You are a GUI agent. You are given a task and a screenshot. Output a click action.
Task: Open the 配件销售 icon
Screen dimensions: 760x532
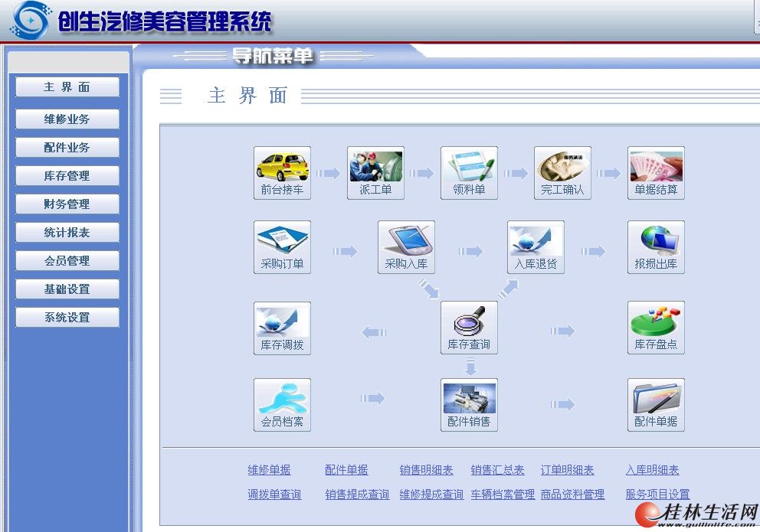coord(469,405)
